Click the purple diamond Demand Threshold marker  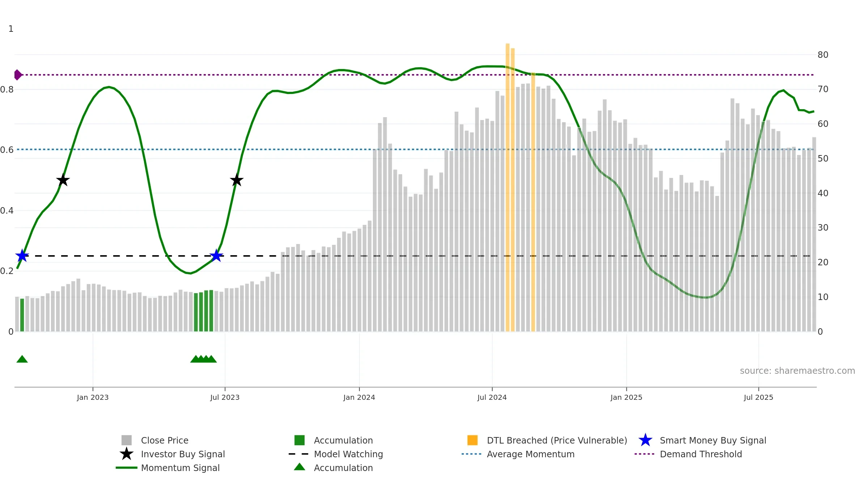click(18, 75)
